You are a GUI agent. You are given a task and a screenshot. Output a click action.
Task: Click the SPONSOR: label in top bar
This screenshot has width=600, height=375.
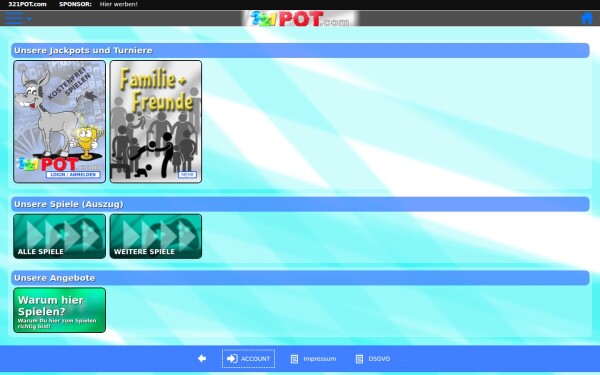click(75, 4)
